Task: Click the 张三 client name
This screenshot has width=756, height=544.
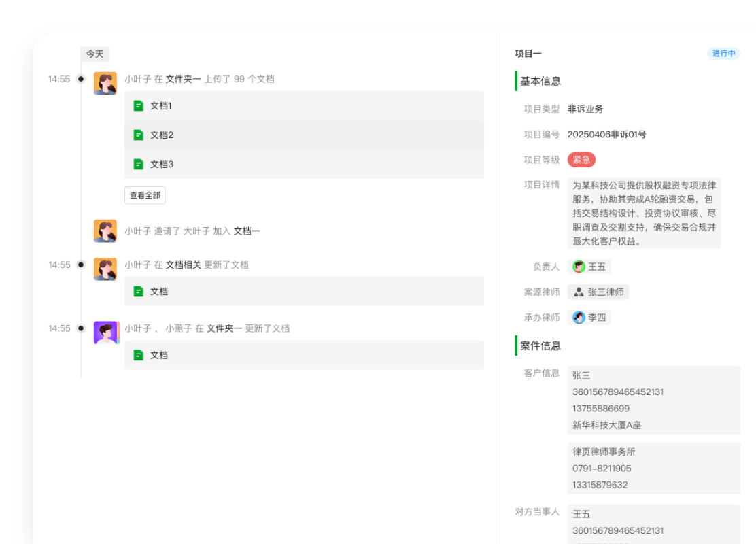Action: point(581,375)
